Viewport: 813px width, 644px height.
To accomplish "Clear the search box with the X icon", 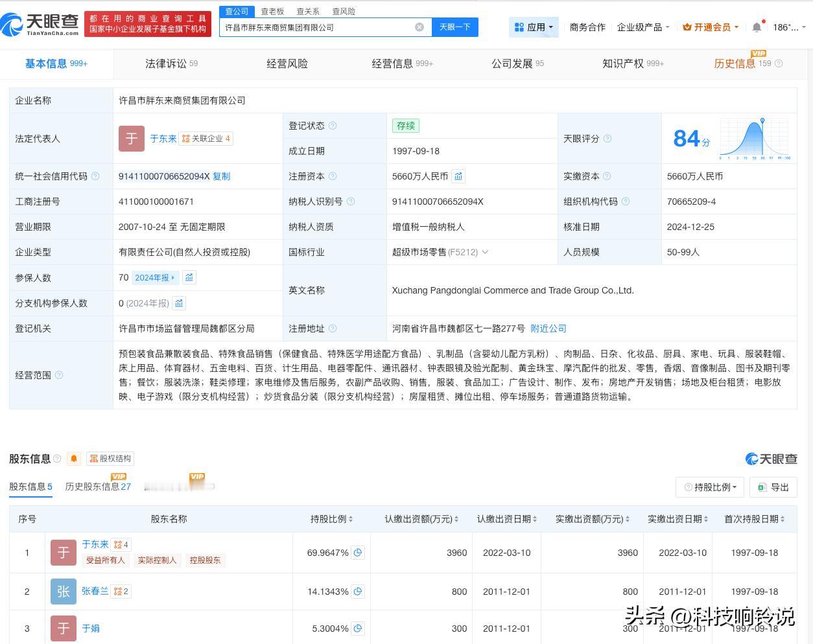I will click(x=419, y=27).
